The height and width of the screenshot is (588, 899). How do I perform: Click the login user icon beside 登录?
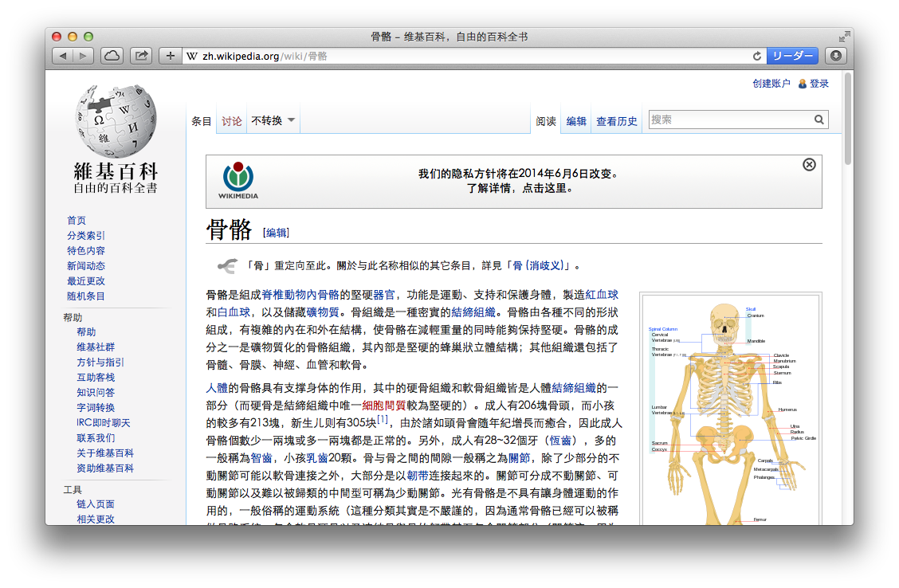[x=803, y=84]
